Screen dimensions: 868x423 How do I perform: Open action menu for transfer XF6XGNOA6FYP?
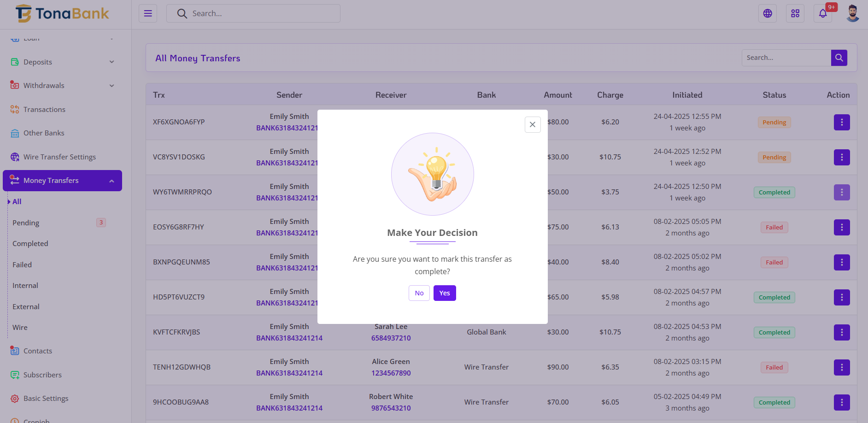842,122
